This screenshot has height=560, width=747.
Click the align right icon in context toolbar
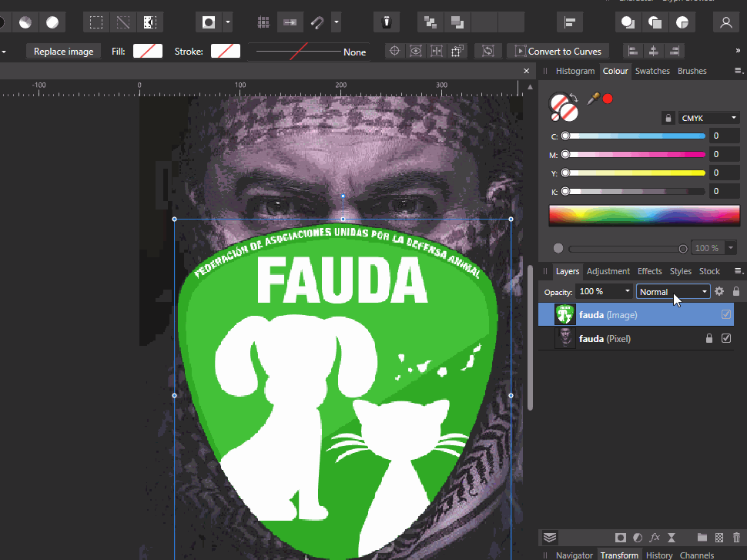675,51
